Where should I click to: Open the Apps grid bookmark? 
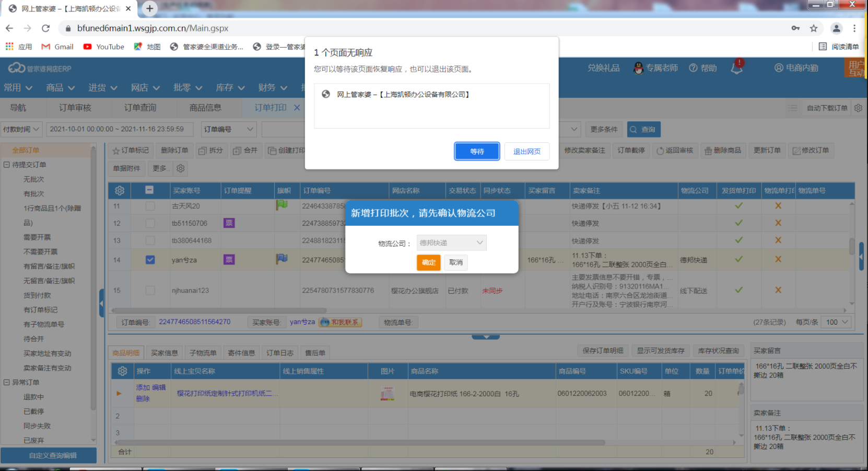[x=18, y=47]
